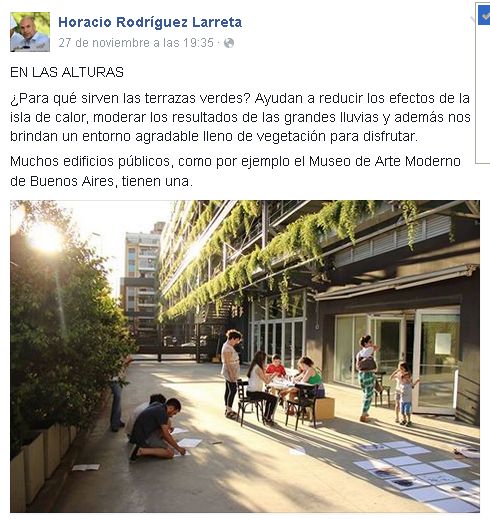The height and width of the screenshot is (520, 490).
Task: Open the post timestamp 27 de noviembre
Action: click(x=136, y=43)
